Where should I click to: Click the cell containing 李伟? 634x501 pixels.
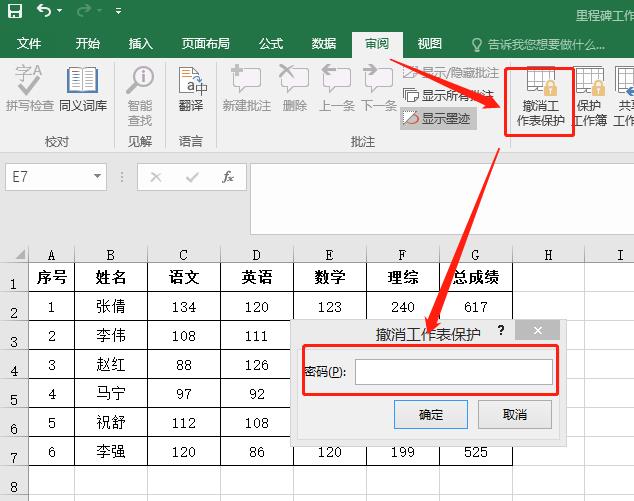111,335
